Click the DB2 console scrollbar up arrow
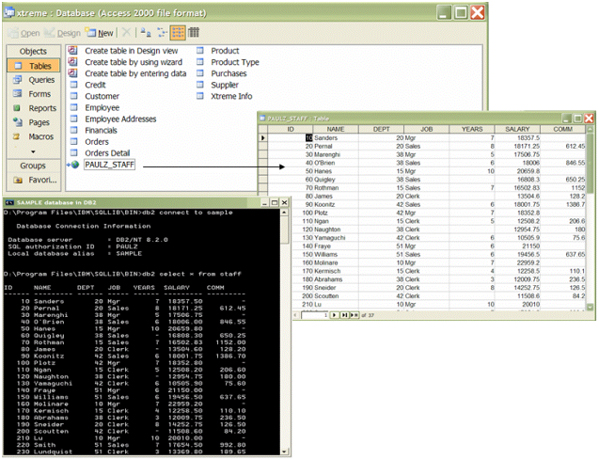 coord(285,212)
